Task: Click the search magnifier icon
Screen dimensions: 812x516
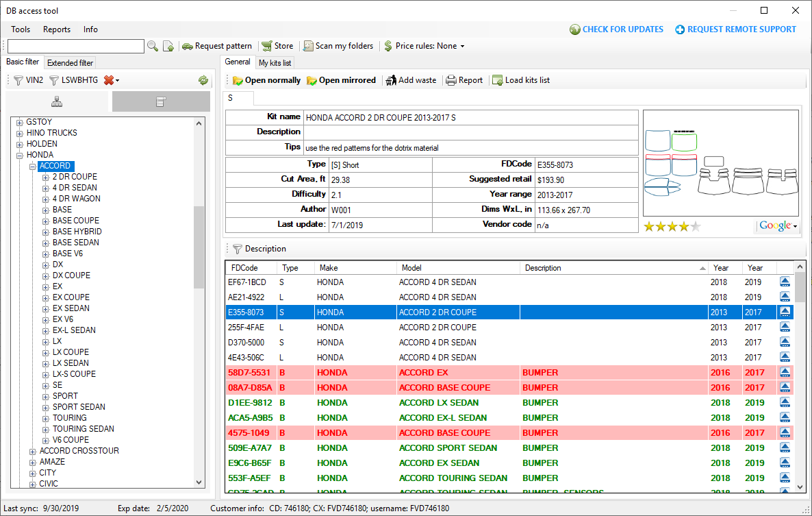Action: (152, 46)
